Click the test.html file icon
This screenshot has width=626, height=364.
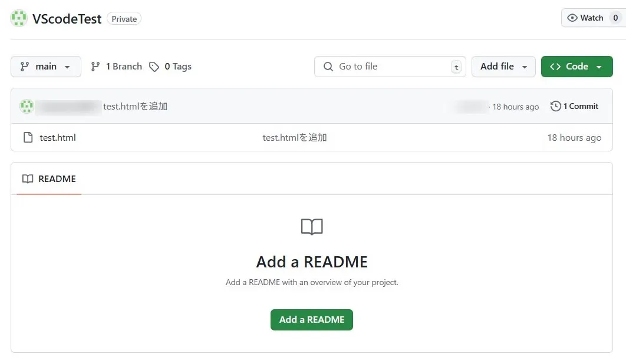(28, 137)
